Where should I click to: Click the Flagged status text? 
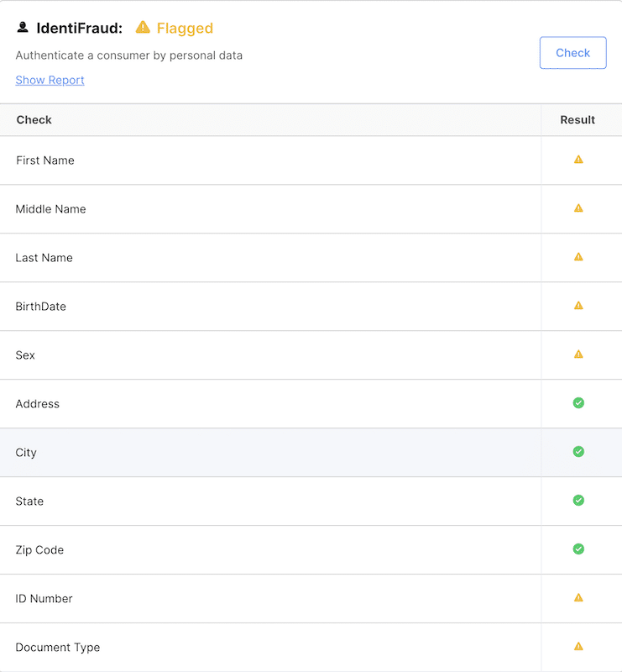point(185,29)
